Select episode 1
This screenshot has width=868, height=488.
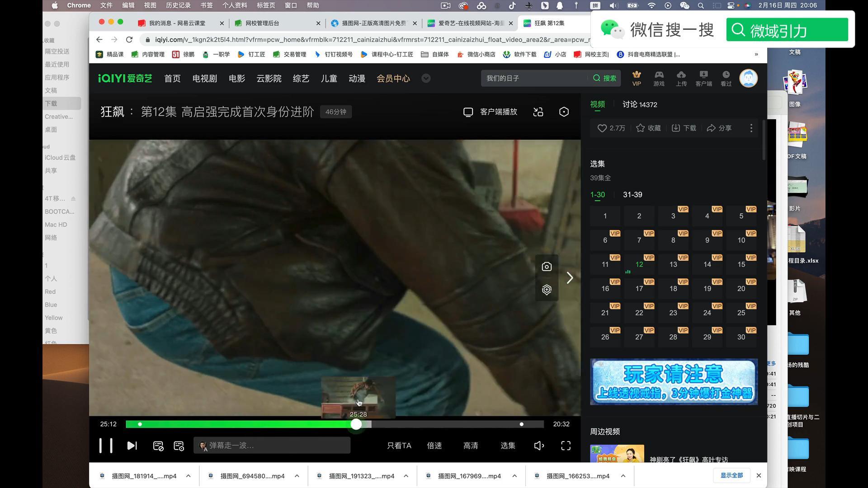[x=605, y=216]
